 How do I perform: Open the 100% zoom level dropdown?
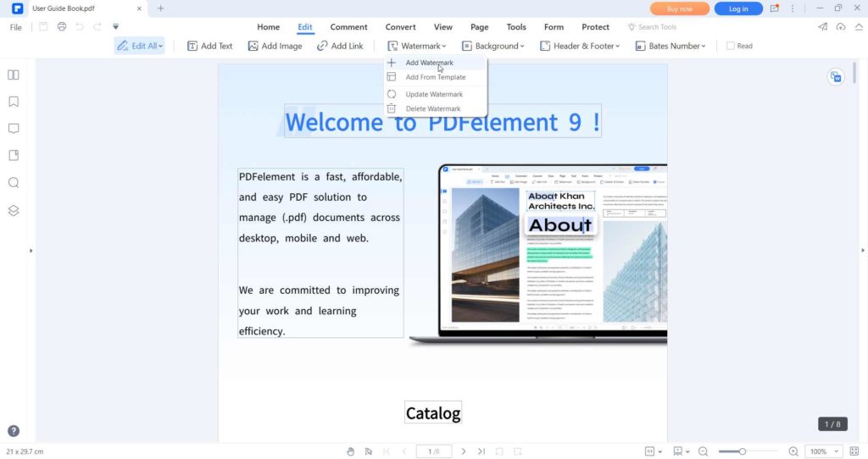click(823, 451)
